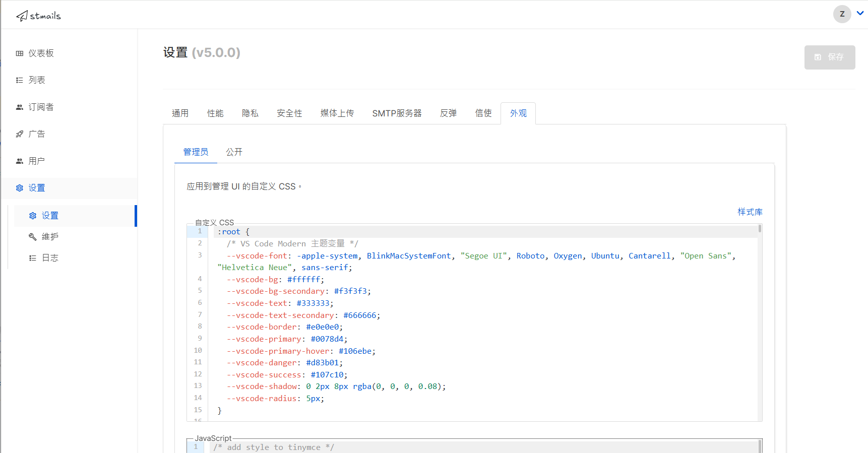Open 订阅者 subscribers via its icon

pos(20,107)
